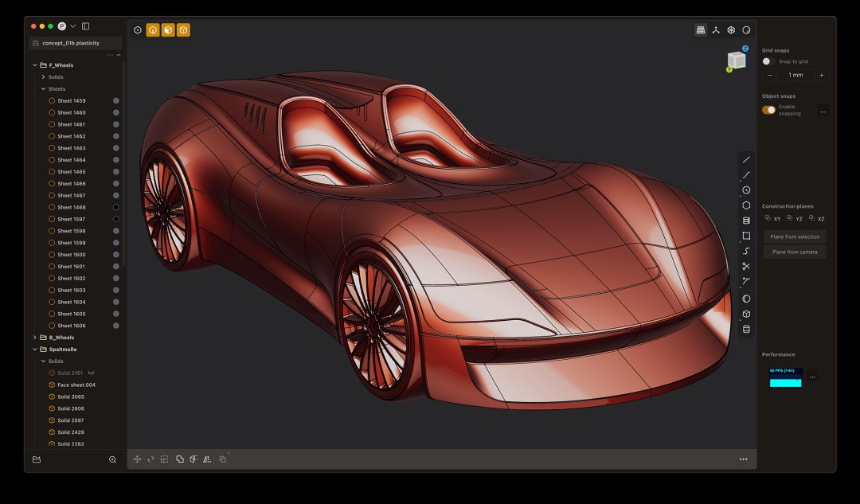860x504 pixels.
Task: Select the Curve tool below the Line tool
Action: pos(746,174)
